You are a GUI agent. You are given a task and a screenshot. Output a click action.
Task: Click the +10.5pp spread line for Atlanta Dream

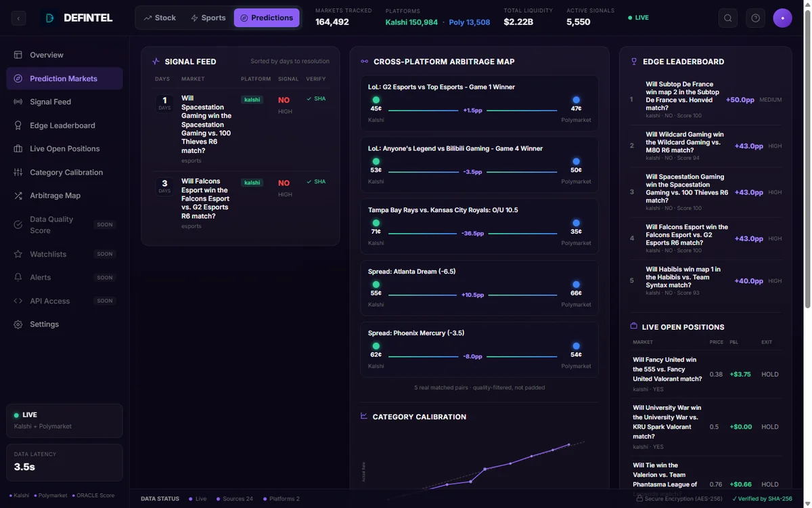[473, 295]
